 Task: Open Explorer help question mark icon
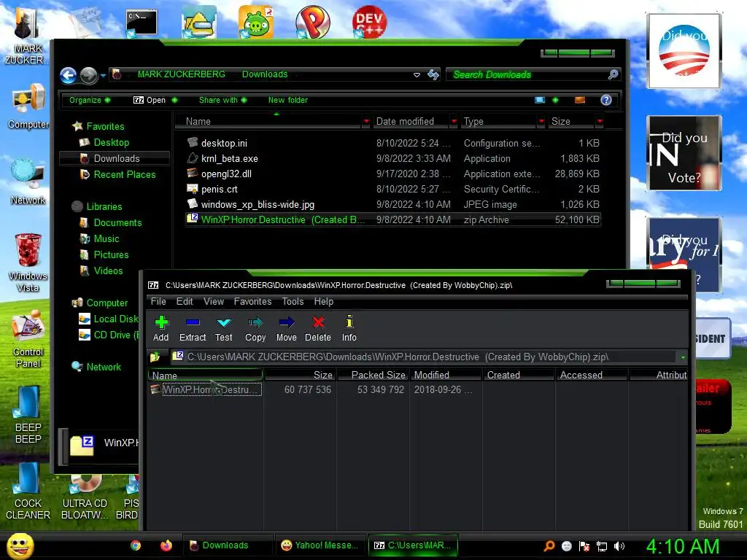click(606, 100)
